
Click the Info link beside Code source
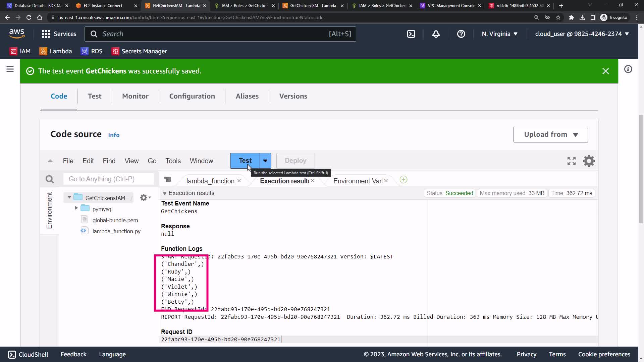click(x=114, y=135)
